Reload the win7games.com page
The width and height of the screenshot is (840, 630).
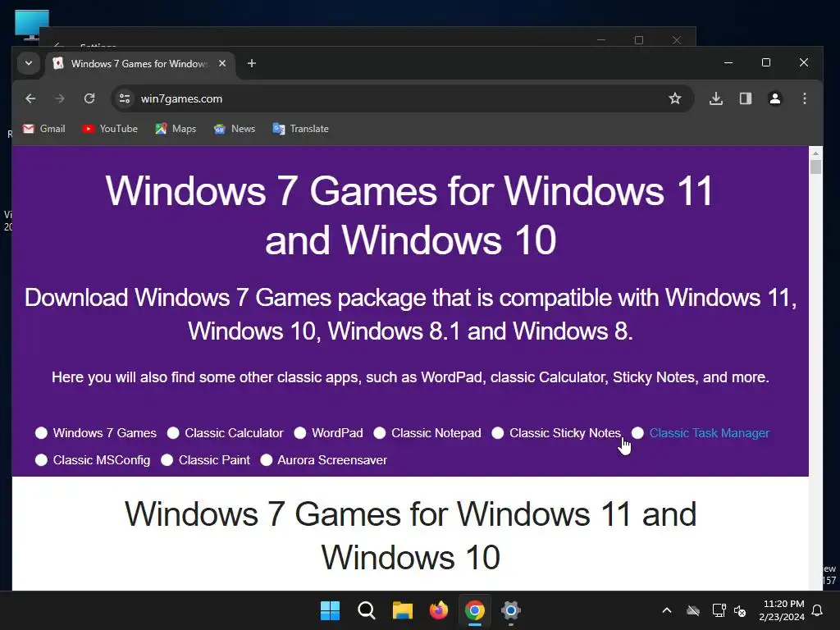point(89,98)
